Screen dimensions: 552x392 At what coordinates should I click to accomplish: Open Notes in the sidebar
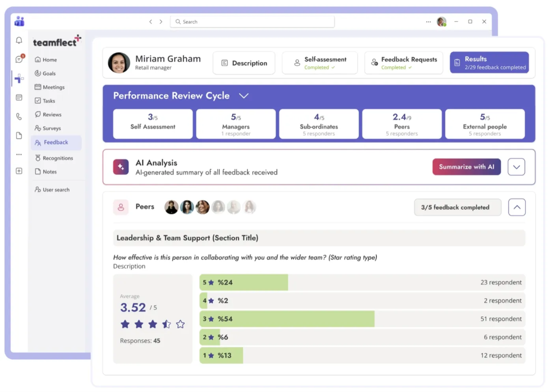click(46, 172)
